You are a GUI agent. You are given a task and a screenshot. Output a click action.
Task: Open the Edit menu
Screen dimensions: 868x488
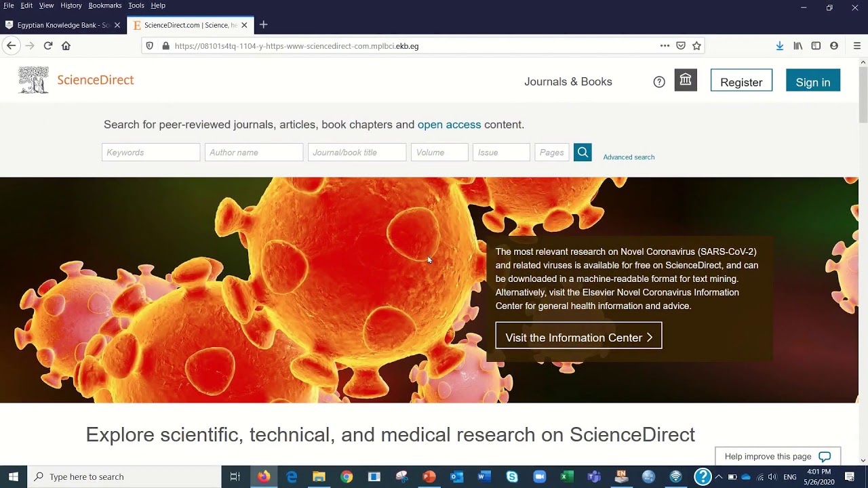click(26, 5)
